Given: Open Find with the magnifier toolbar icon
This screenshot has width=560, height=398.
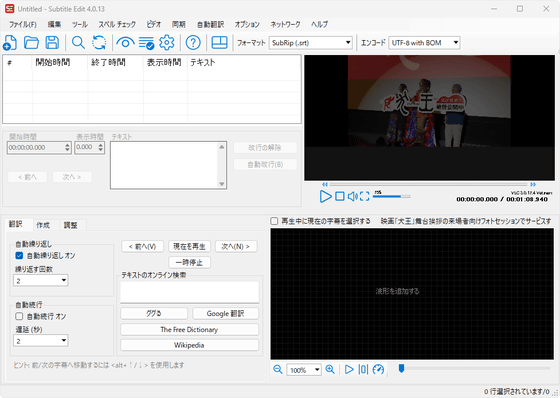Looking at the screenshot, I should tap(78, 43).
